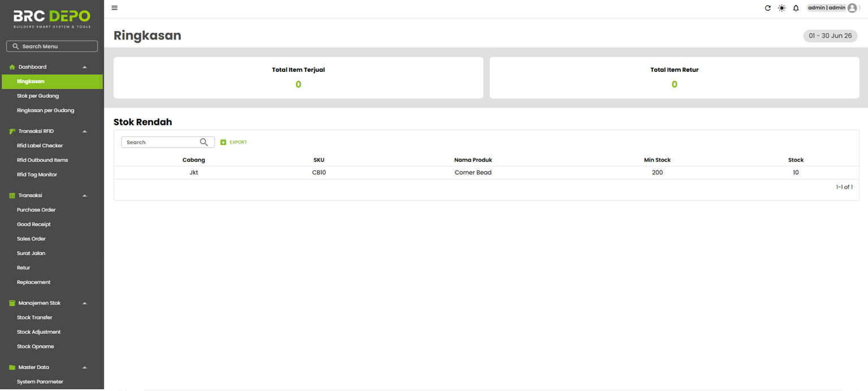Select Ringkasan menu item
The image size is (868, 391).
coord(52,81)
